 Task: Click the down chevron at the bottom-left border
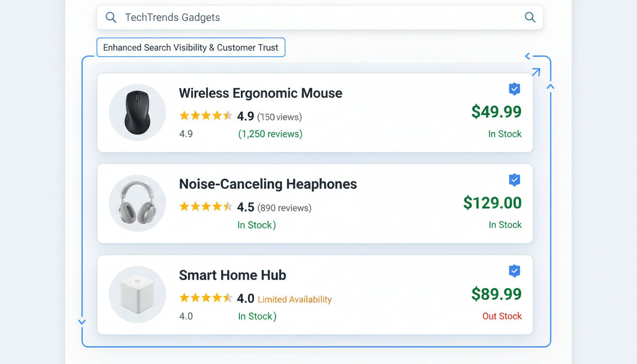[82, 322]
